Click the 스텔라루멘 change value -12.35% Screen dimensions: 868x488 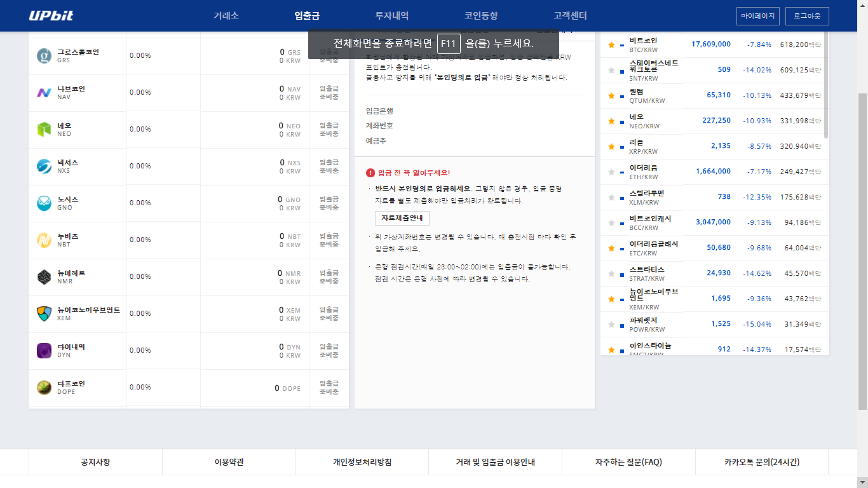[757, 197]
